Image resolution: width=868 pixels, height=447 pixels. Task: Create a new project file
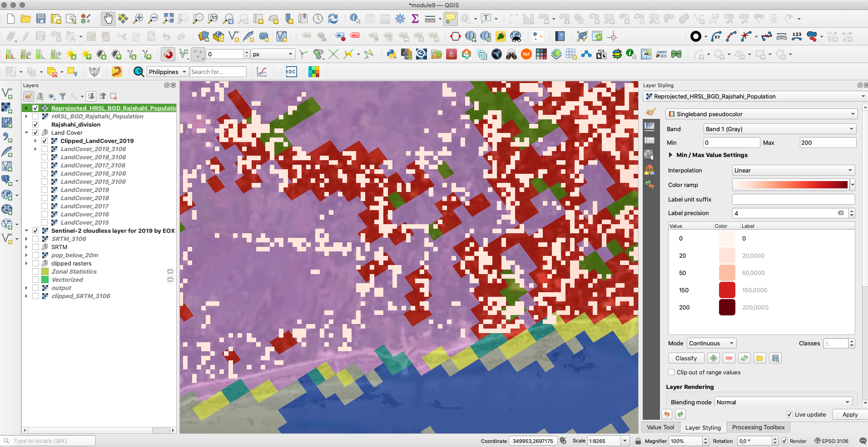(x=11, y=19)
